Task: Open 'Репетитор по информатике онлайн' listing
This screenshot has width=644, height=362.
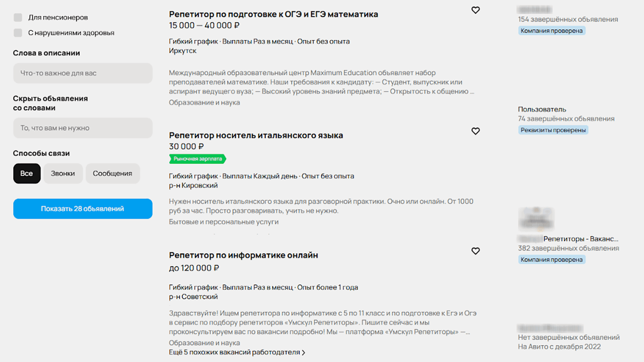Action: pos(243,255)
